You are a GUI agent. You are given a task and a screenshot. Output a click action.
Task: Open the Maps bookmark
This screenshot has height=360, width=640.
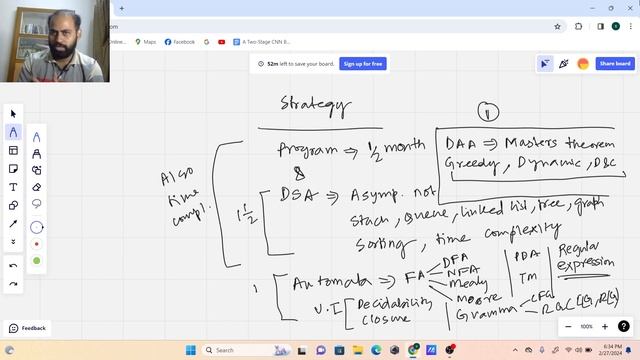(146, 42)
